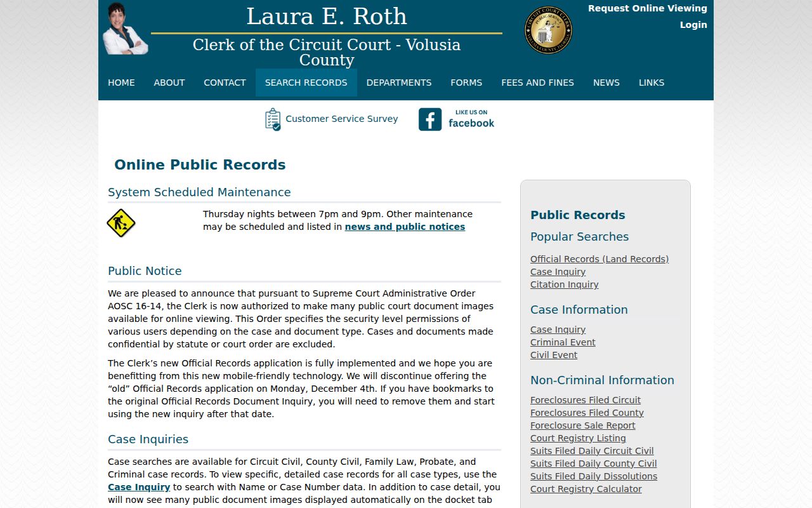Open Suits Filed Daily County Civil link
Screen dimensions: 812x508
(594, 464)
